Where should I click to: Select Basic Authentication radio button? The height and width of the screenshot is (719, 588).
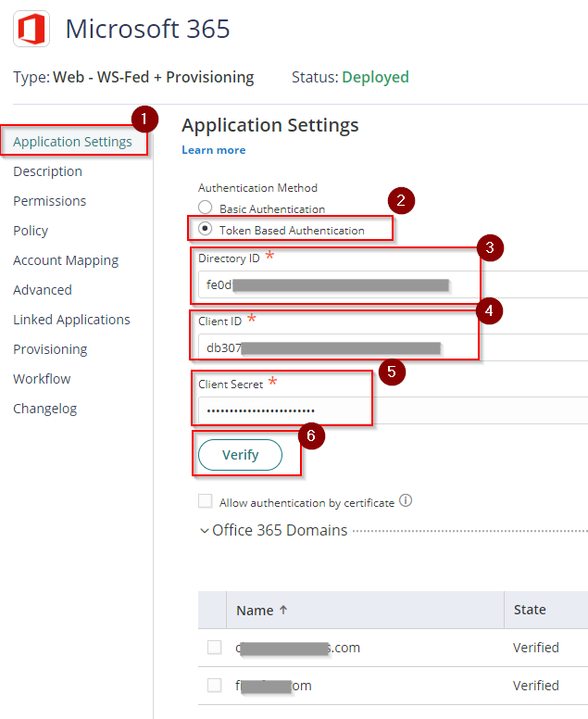205,208
